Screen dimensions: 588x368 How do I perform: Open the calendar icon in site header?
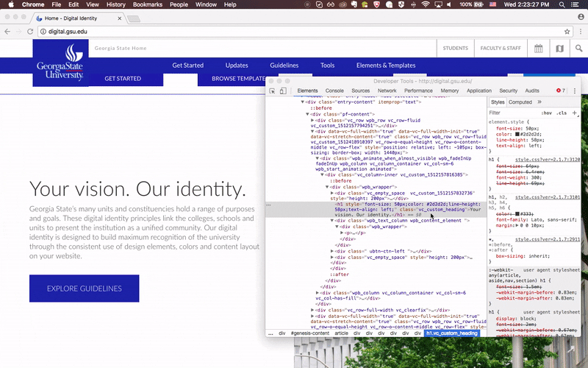pos(539,49)
